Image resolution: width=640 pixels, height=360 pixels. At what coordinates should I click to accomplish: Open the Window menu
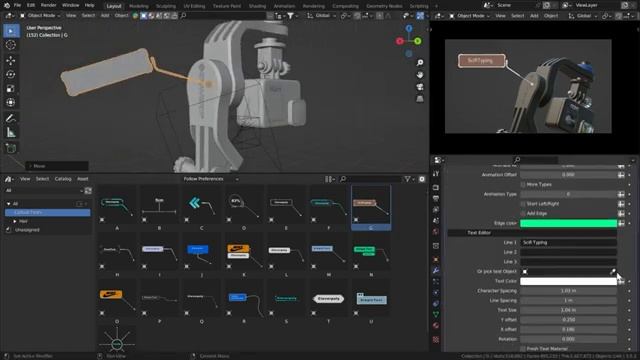coord(70,5)
